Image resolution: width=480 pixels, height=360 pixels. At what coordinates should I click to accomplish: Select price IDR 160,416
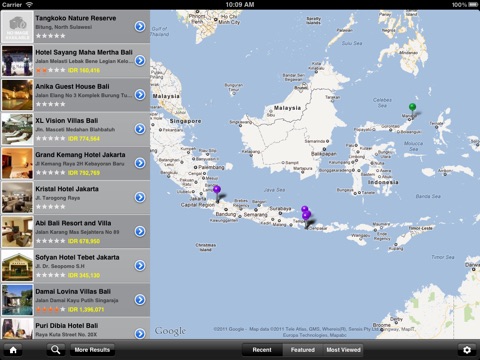[84, 70]
